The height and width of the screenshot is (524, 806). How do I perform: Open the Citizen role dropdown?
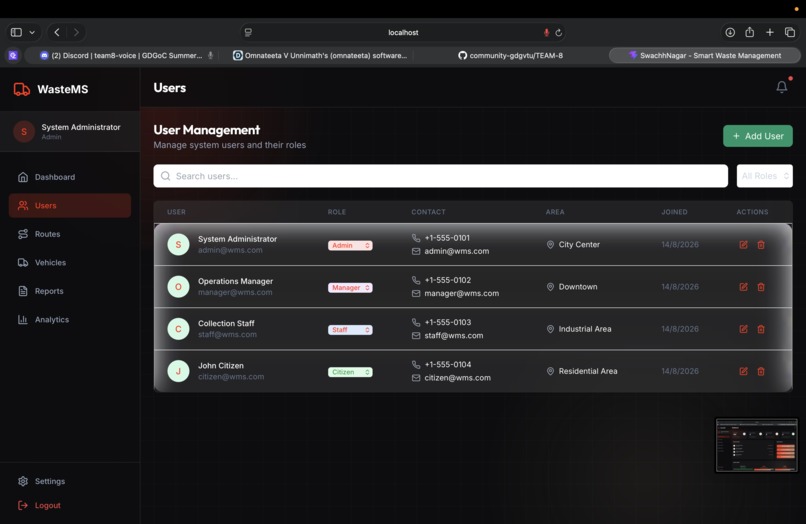pos(350,372)
